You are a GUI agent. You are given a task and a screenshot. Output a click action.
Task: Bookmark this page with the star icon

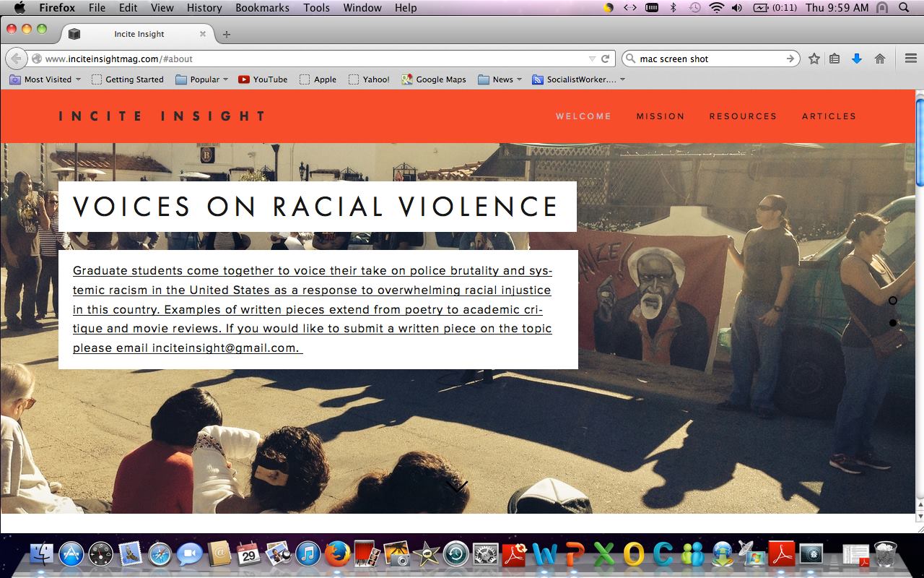(814, 59)
